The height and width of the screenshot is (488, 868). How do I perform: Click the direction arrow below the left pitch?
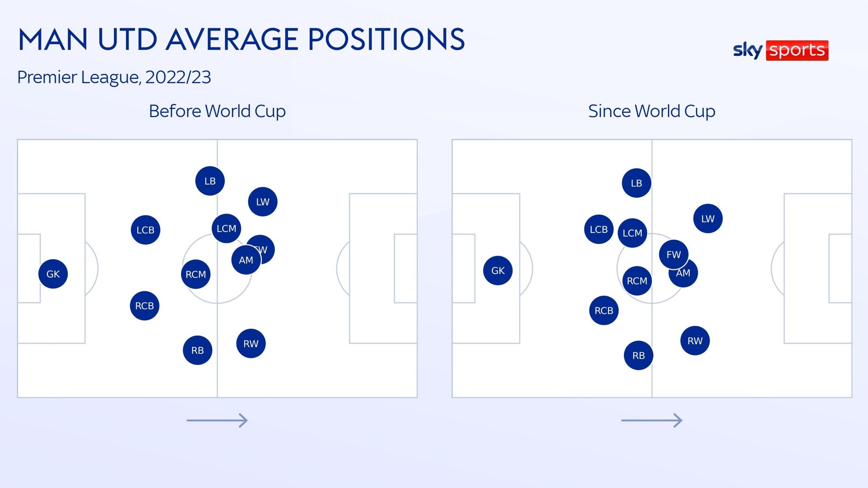[217, 420]
